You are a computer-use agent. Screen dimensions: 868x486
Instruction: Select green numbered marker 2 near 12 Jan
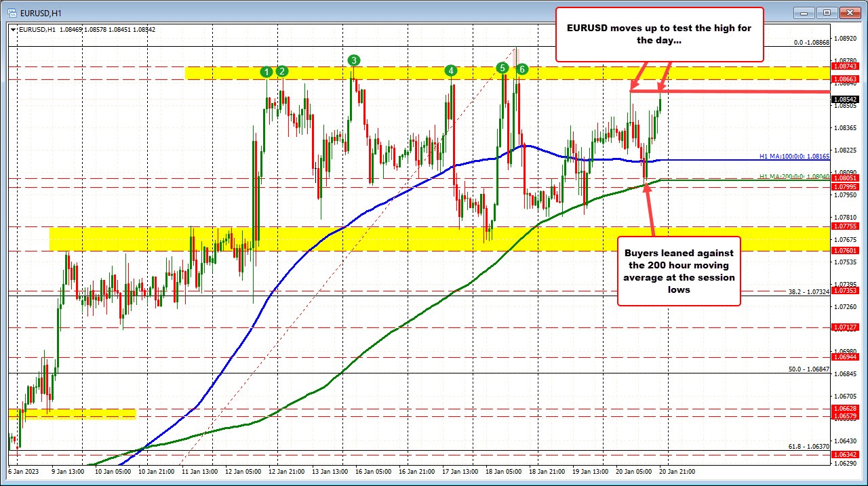281,70
